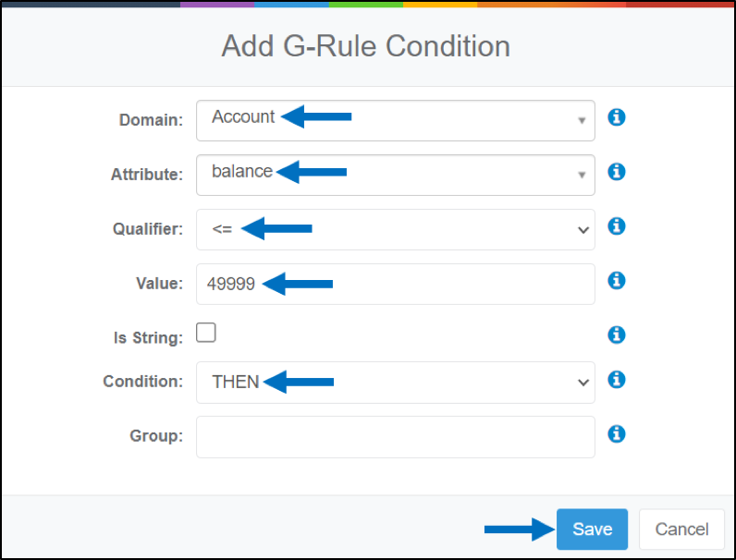Open the Domain dropdown showing Account
This screenshot has height=560, width=736.
pyautogui.click(x=395, y=120)
